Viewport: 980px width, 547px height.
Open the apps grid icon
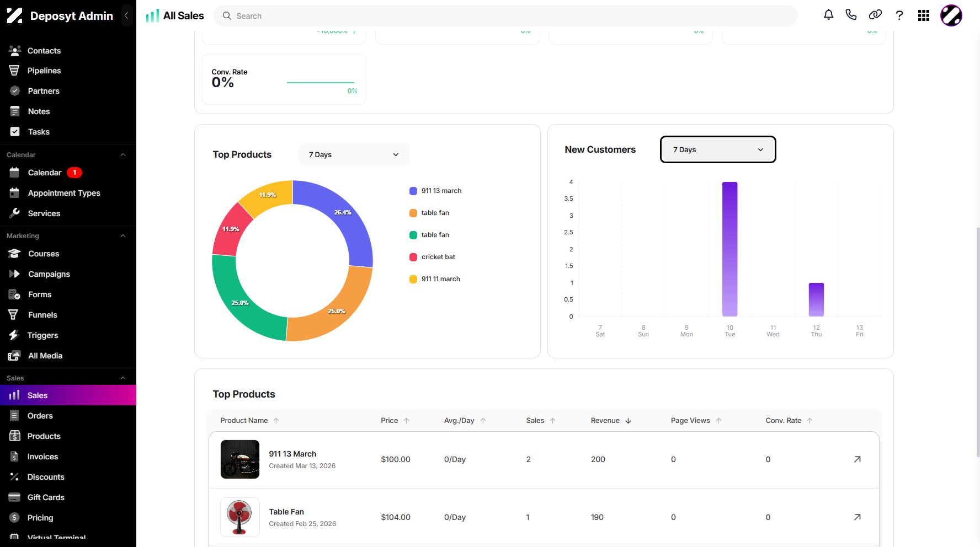(924, 15)
